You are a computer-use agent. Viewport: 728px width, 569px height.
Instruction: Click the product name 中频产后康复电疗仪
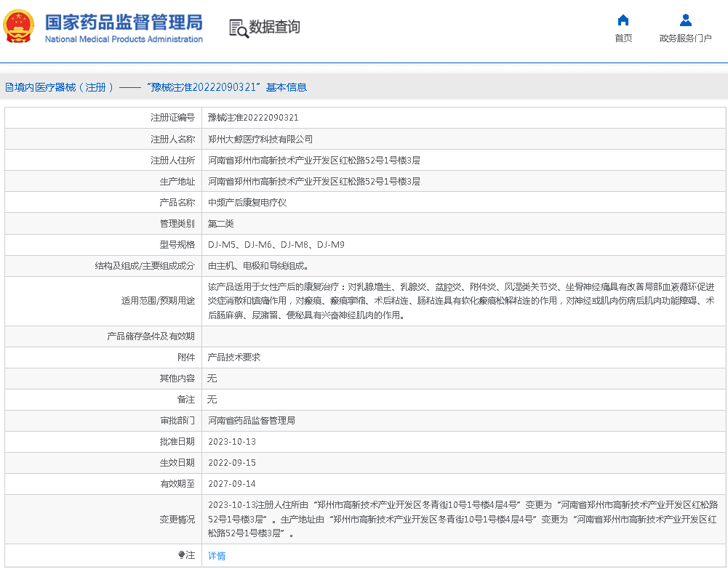pyautogui.click(x=247, y=203)
